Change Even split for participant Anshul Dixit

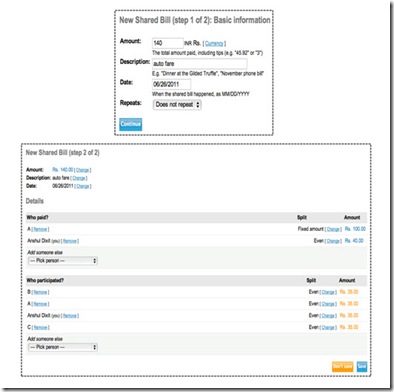point(328,316)
